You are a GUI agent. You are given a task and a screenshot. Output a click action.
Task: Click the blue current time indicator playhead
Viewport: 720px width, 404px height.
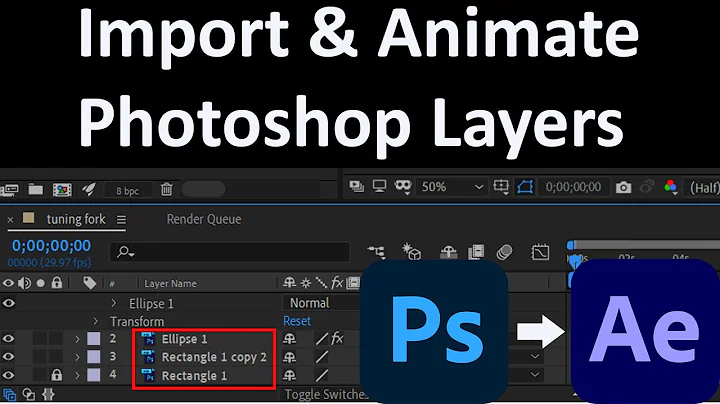pos(575,261)
